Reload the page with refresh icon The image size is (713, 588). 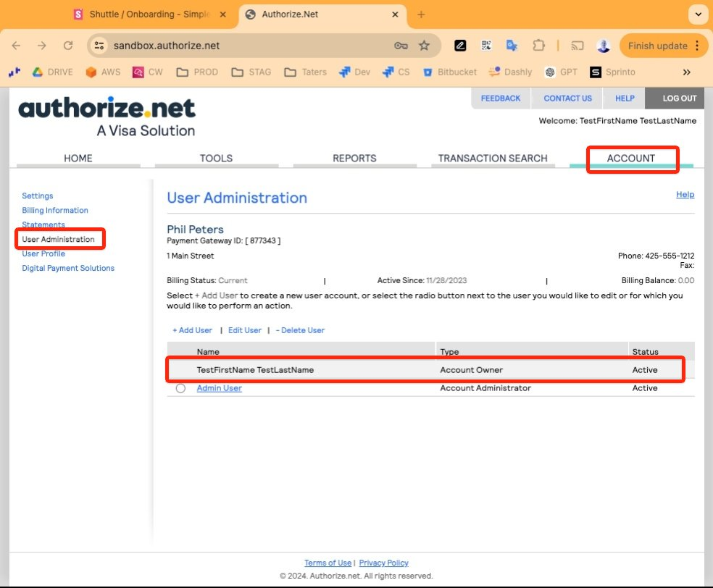tap(68, 46)
